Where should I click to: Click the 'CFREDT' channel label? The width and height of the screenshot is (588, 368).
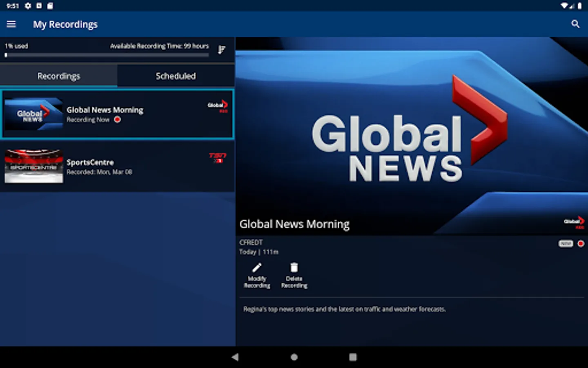click(251, 242)
